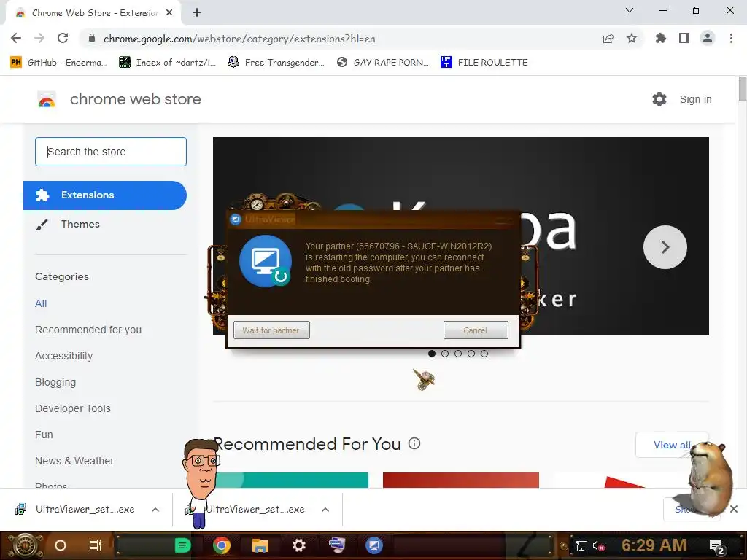
Task: Expand second UltraViewer download options arrow
Action: [325, 510]
